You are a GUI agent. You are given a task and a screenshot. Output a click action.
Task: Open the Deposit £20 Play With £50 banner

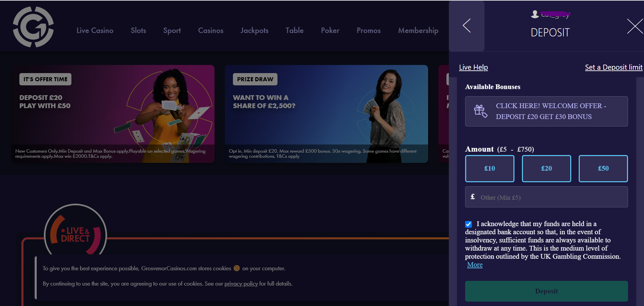tap(113, 114)
